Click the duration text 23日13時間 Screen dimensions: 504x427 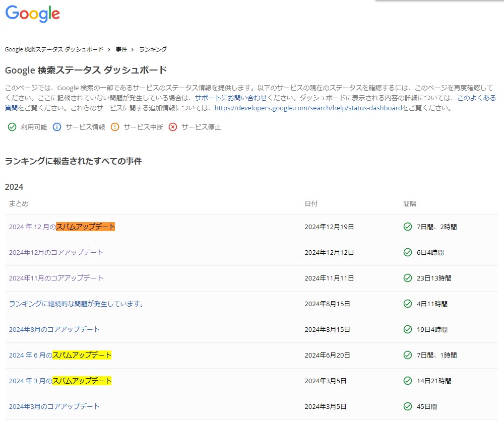click(x=434, y=278)
